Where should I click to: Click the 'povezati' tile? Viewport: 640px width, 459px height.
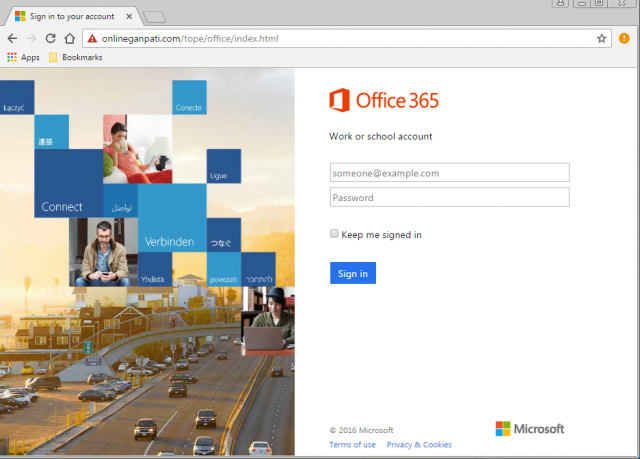224,269
